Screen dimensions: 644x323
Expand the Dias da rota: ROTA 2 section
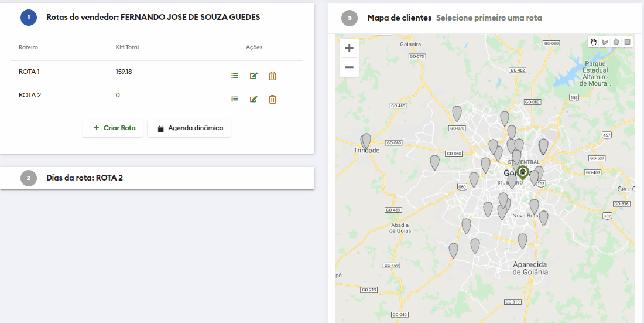[x=157, y=178]
